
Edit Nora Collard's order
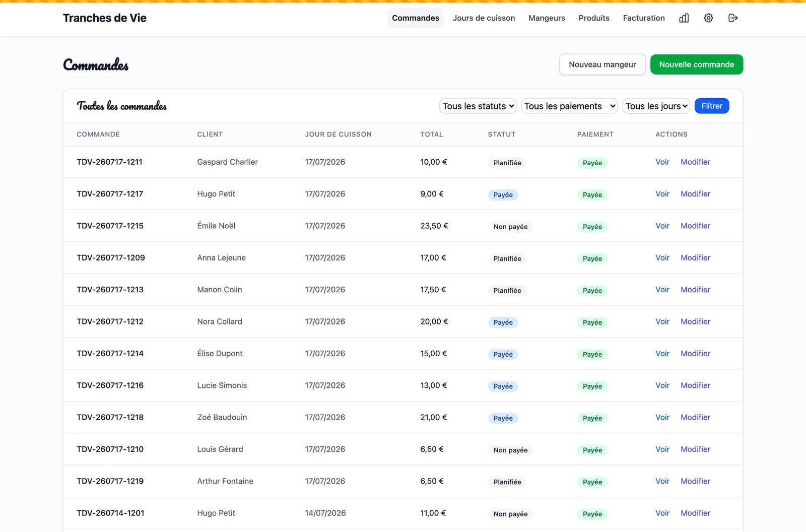click(695, 321)
